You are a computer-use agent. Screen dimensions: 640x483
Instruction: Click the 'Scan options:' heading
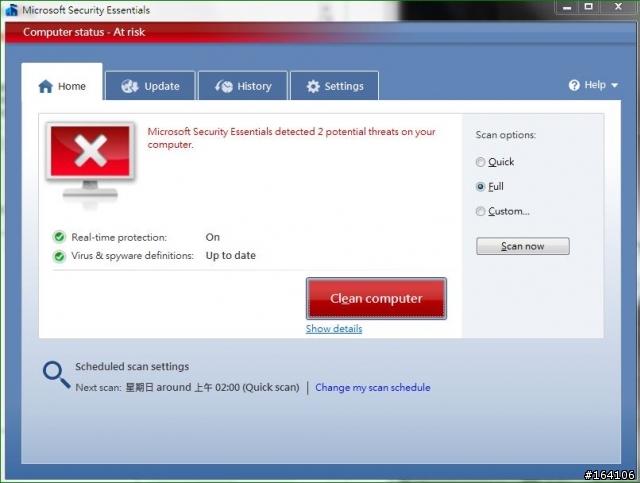(506, 135)
